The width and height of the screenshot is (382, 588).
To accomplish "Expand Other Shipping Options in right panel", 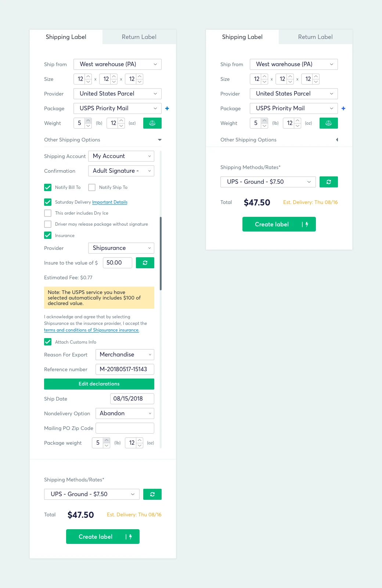I will [337, 140].
